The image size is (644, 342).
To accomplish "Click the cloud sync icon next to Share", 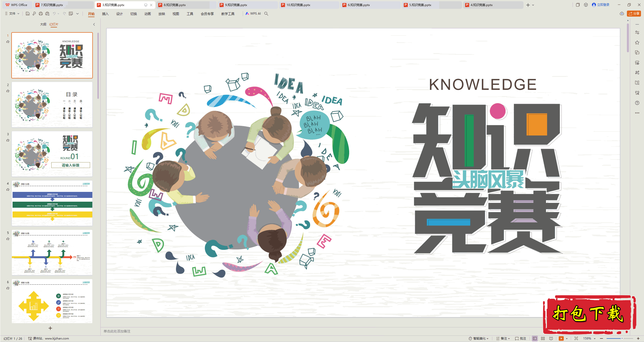I will 622,14.
